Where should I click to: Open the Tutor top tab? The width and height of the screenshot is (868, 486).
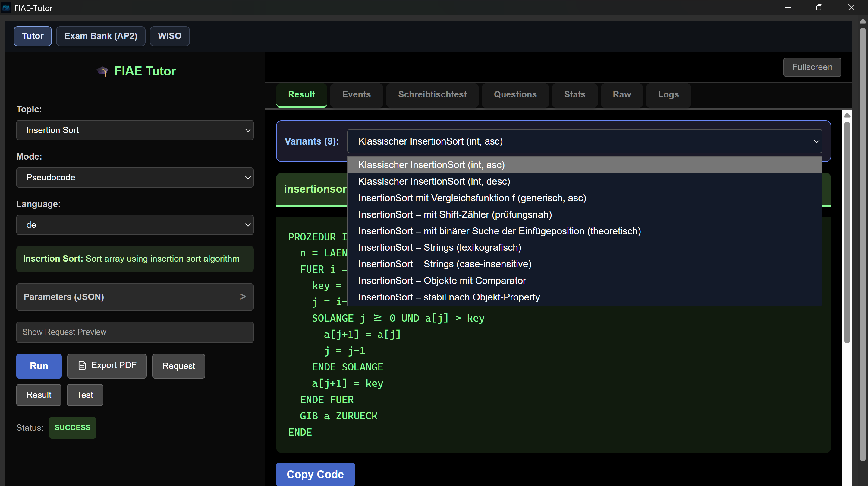33,36
